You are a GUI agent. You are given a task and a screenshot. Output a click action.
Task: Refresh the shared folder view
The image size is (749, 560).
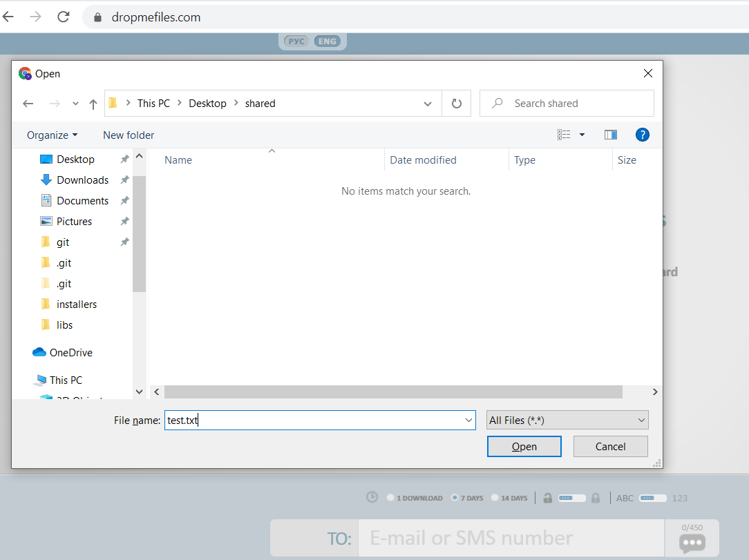click(x=457, y=103)
